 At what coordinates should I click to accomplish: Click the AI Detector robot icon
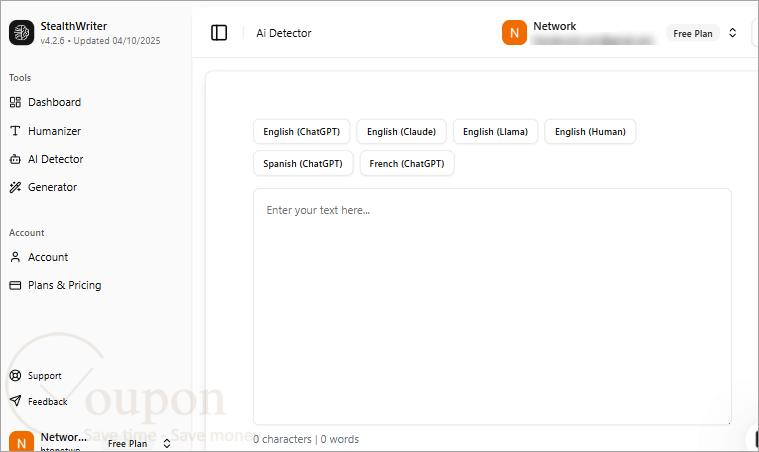(15, 159)
